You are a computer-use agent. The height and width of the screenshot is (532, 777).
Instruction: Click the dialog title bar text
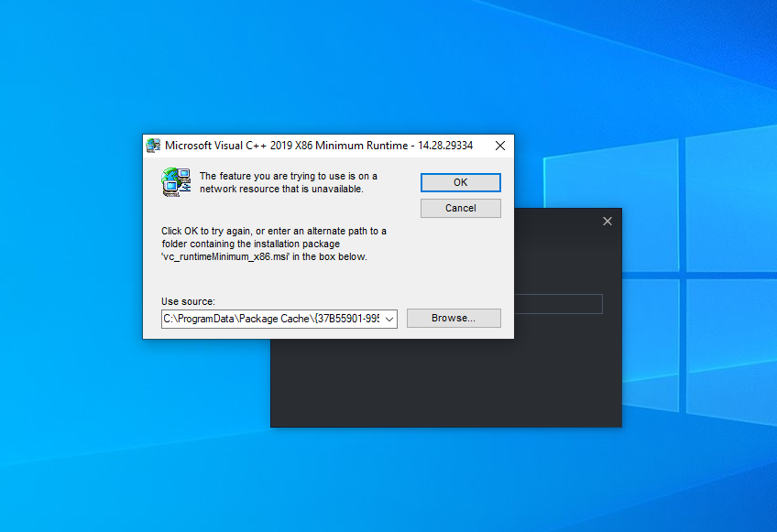point(319,146)
